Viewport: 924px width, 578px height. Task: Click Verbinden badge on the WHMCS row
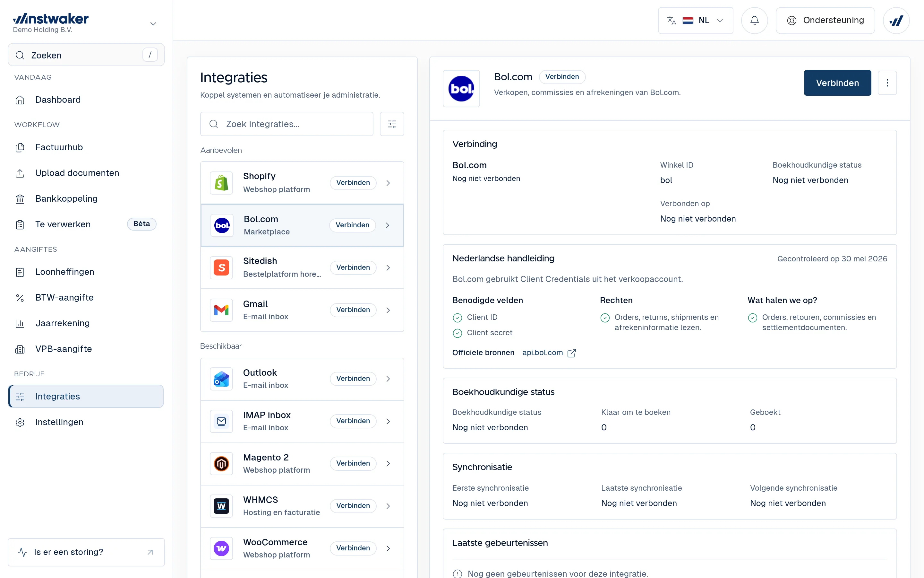[x=353, y=506]
